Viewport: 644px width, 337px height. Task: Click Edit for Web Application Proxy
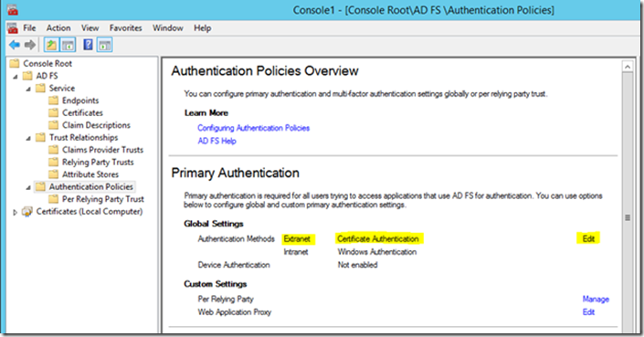coord(588,312)
